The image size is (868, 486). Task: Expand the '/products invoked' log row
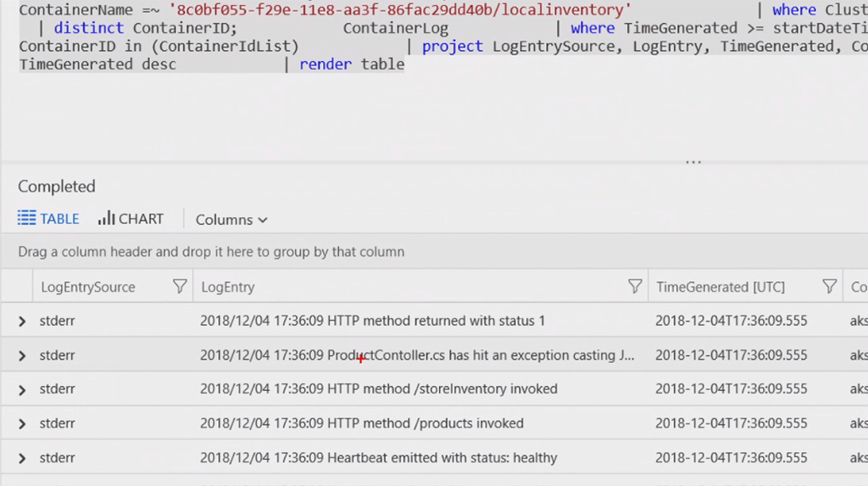click(22, 424)
